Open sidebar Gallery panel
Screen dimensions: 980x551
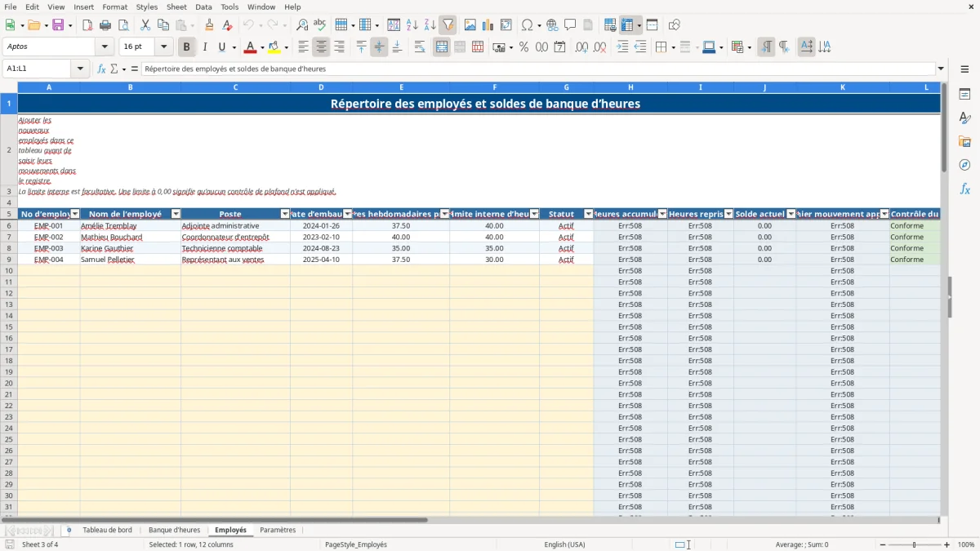pos(965,142)
